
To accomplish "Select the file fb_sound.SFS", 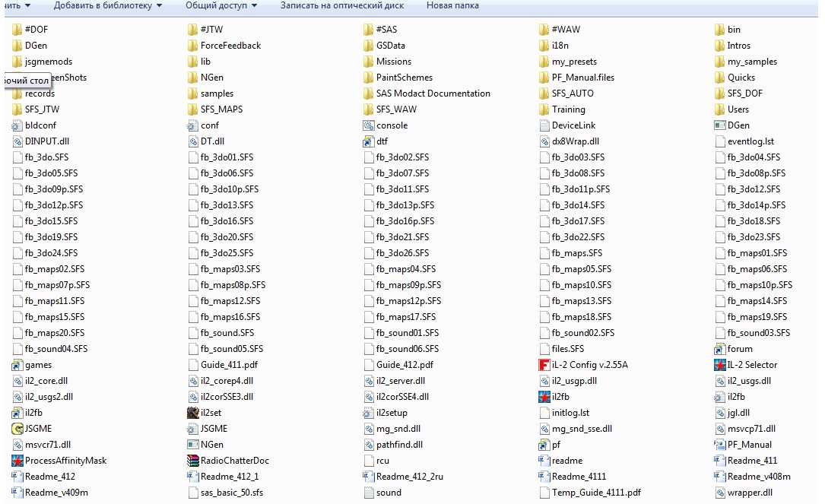I will coord(221,333).
